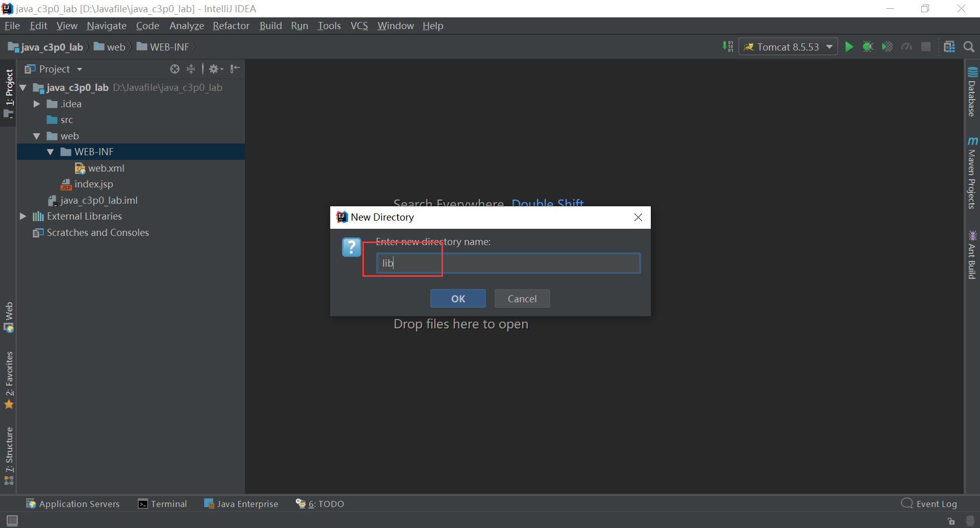The image size is (980, 528).
Task: Expand the External Libraries node
Action: pos(22,216)
